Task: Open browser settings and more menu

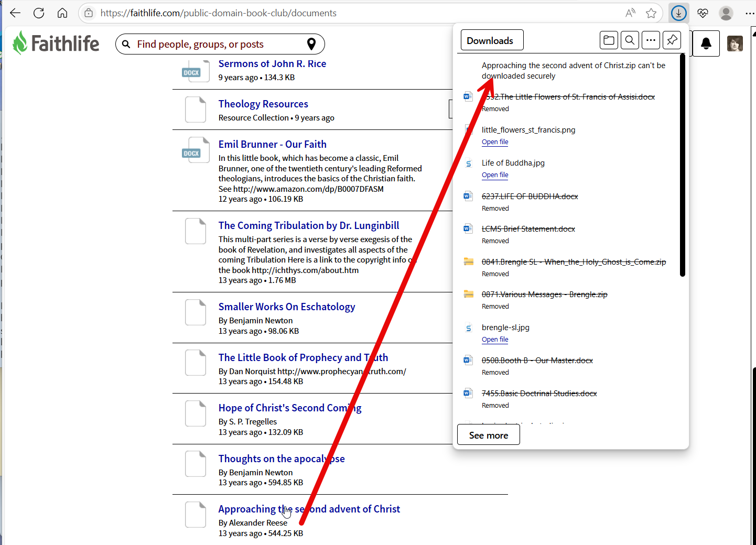Action: 750,13
